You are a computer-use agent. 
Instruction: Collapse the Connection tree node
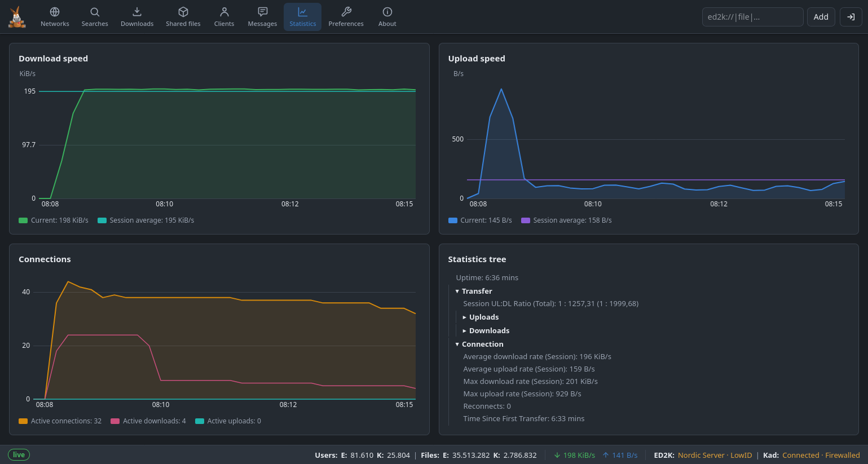click(x=457, y=344)
